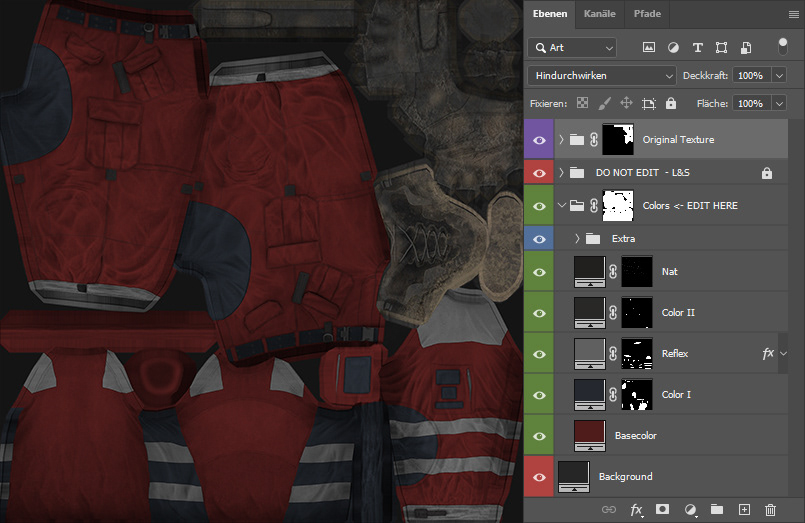805x523 pixels.
Task: Click mask link icon on Color I layer
Action: click(613, 395)
